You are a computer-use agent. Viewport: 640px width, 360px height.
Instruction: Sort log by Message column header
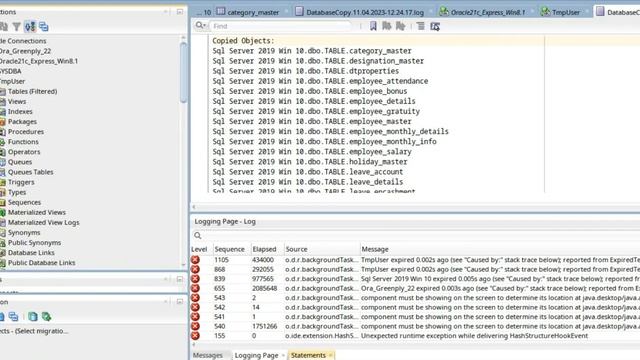[x=375, y=249]
